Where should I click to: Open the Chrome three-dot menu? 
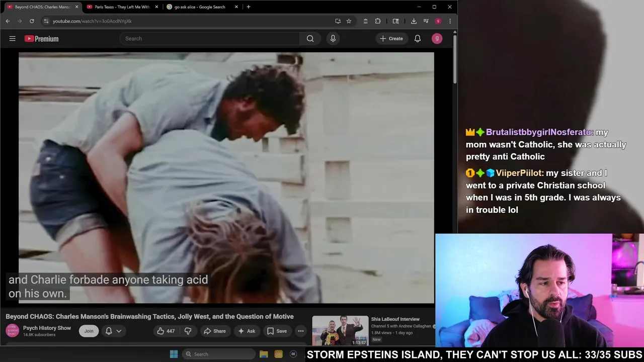(x=450, y=21)
